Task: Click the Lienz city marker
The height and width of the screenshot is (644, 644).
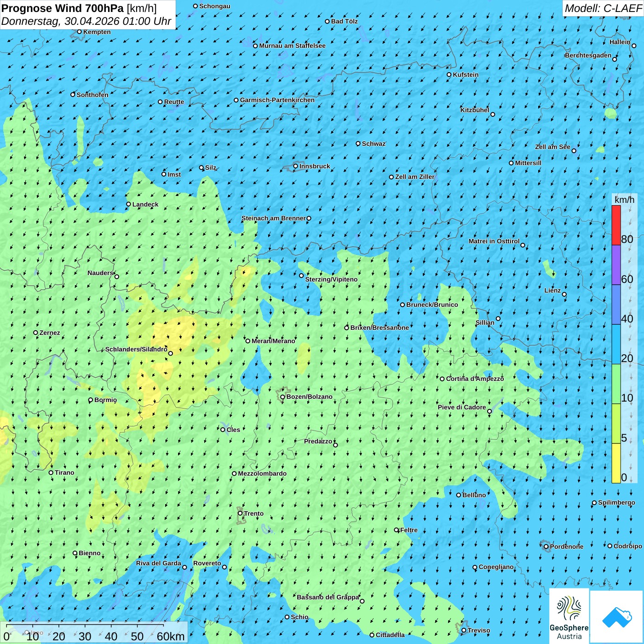Action: (x=564, y=294)
